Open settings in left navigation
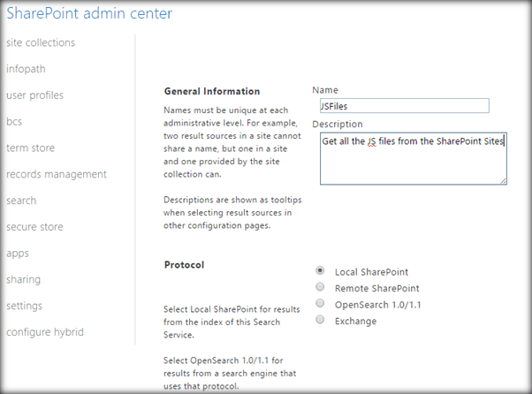532x394 pixels. 24,306
